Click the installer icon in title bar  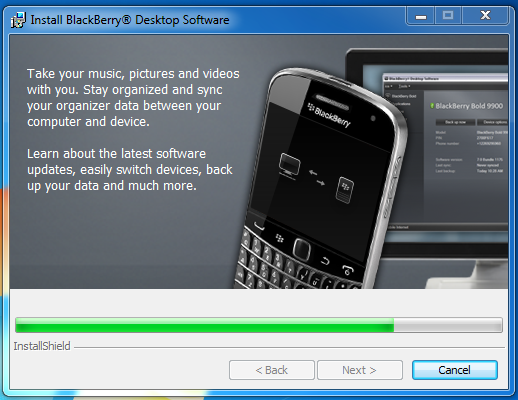coord(18,20)
